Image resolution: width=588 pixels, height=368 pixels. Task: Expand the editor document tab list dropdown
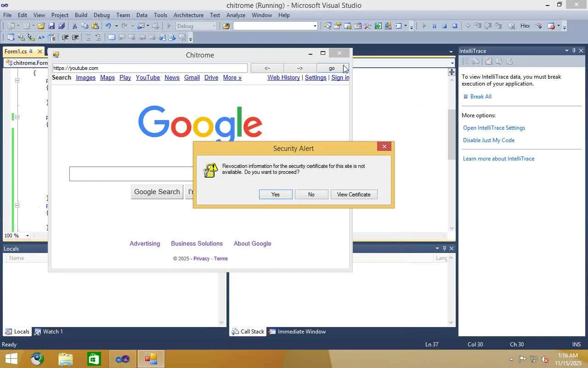tap(451, 52)
